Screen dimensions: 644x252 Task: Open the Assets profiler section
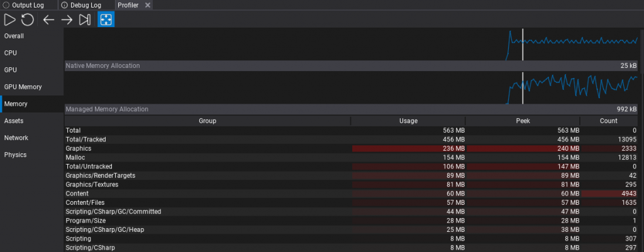(x=14, y=121)
